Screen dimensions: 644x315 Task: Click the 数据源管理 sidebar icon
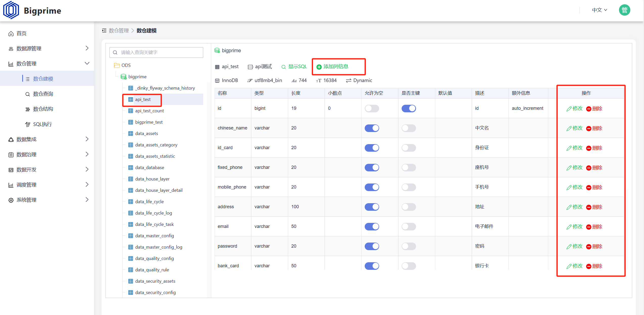11,49
